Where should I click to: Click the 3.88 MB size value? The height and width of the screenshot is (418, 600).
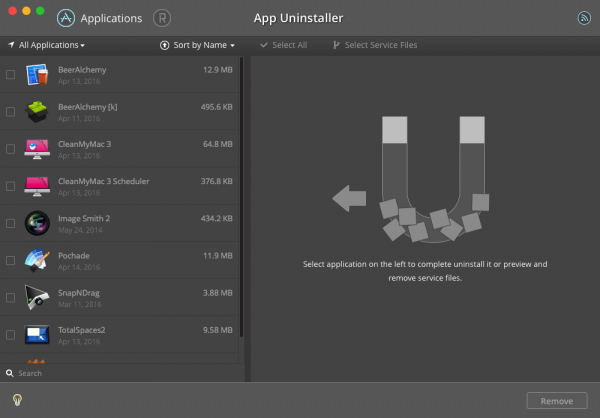[218, 292]
